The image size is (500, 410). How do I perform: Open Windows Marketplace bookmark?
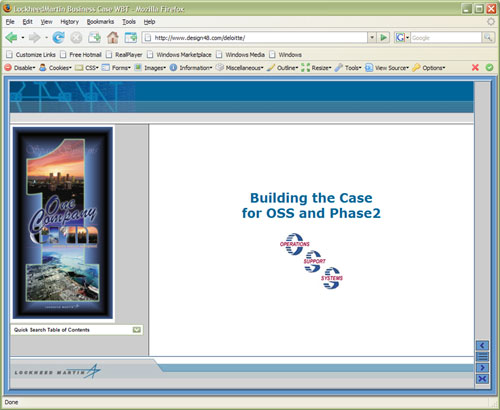[179, 55]
